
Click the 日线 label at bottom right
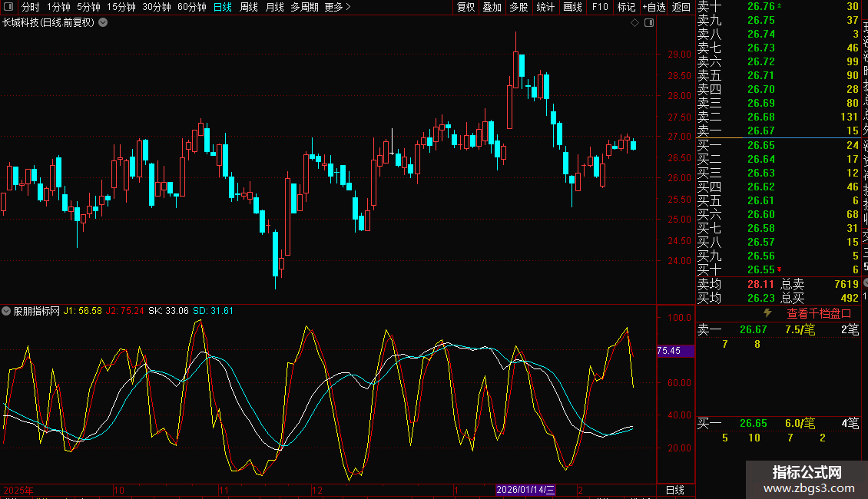[x=674, y=490]
